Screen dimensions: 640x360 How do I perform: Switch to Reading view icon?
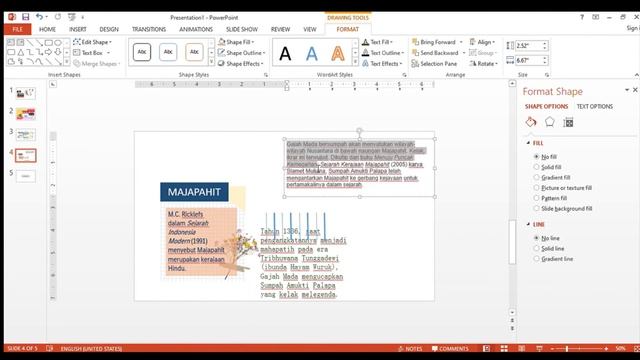pyautogui.click(x=522, y=349)
